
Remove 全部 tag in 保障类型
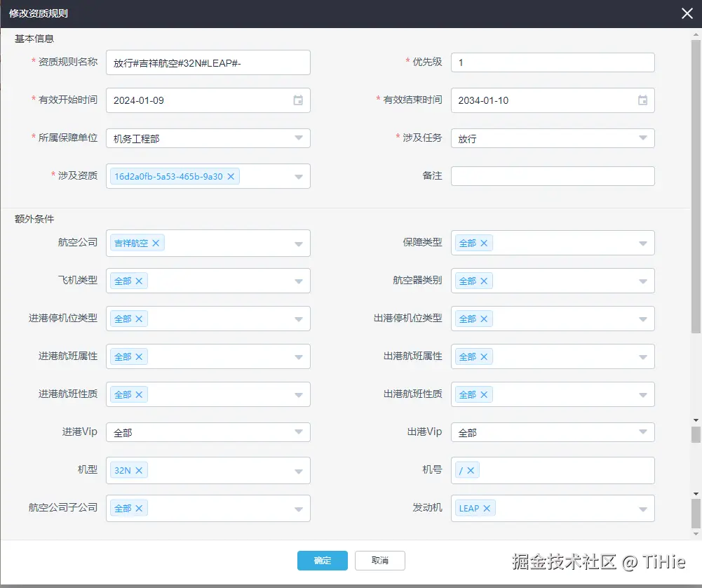click(484, 243)
